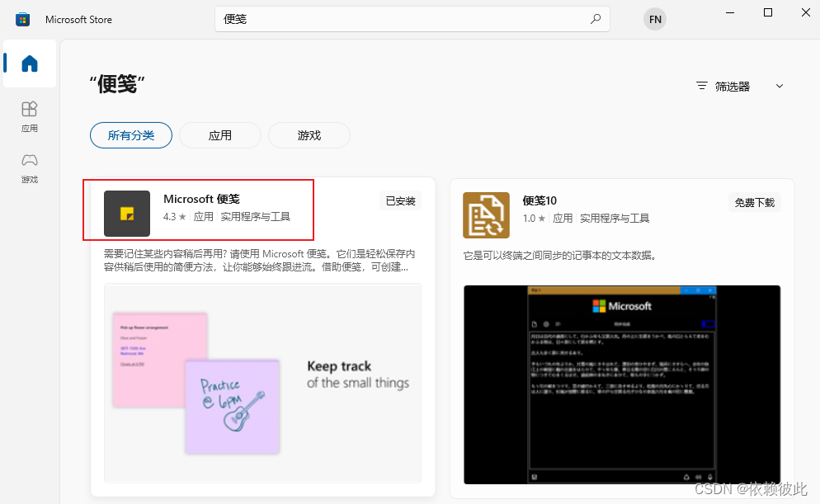Open the Home page from the sidebar

(x=30, y=64)
